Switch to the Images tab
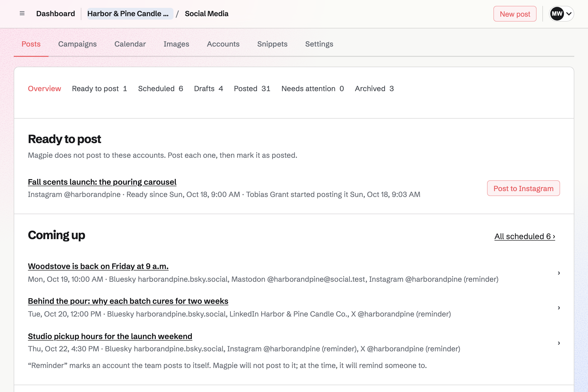588x392 pixels. point(176,44)
